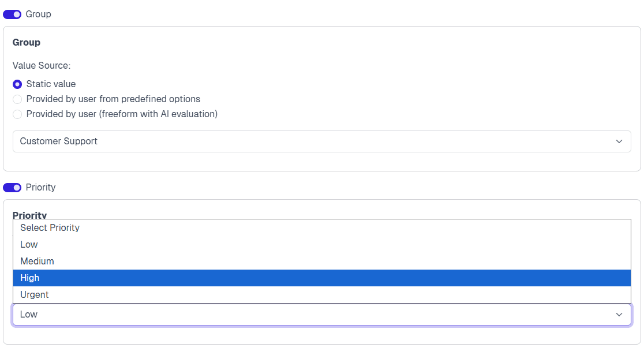This screenshot has height=351, width=644.
Task: Toggle the Group switch off
Action: point(12,14)
